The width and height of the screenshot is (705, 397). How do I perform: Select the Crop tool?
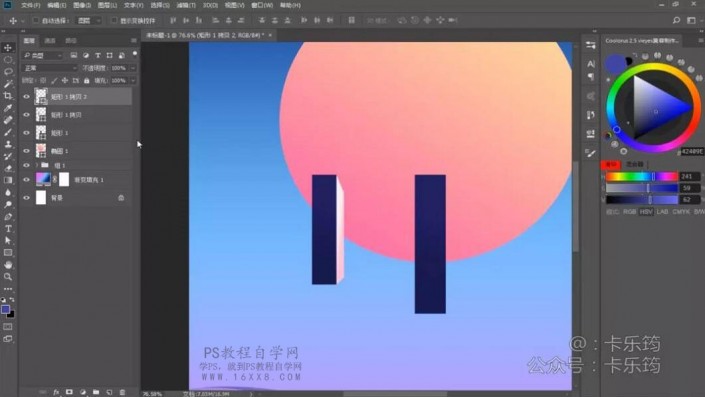8,96
